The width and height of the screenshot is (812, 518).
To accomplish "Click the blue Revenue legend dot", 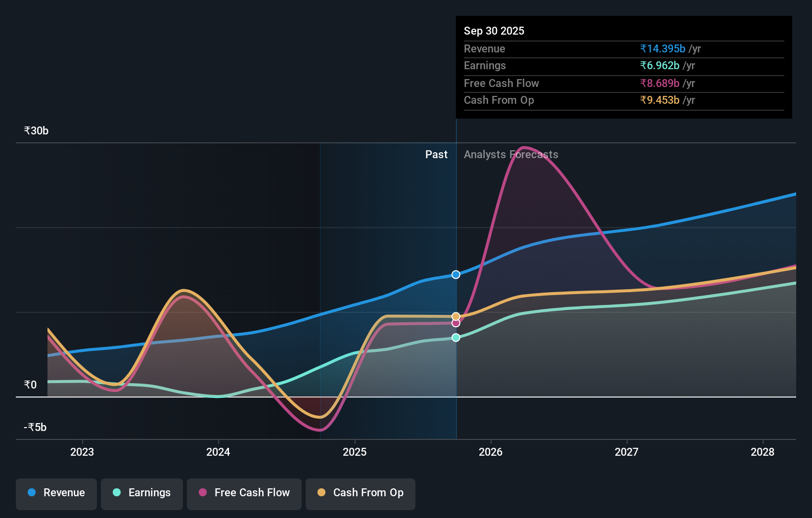I will pos(31,493).
